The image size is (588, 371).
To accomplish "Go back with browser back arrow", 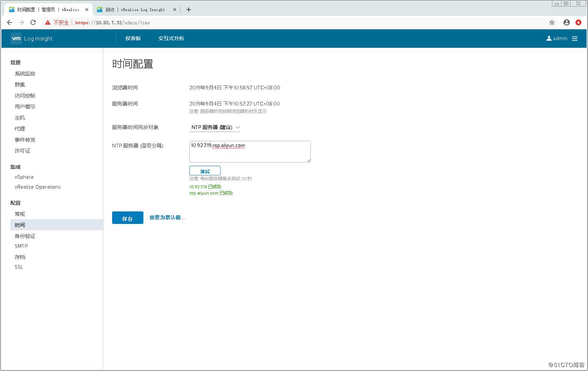I will pos(10,22).
